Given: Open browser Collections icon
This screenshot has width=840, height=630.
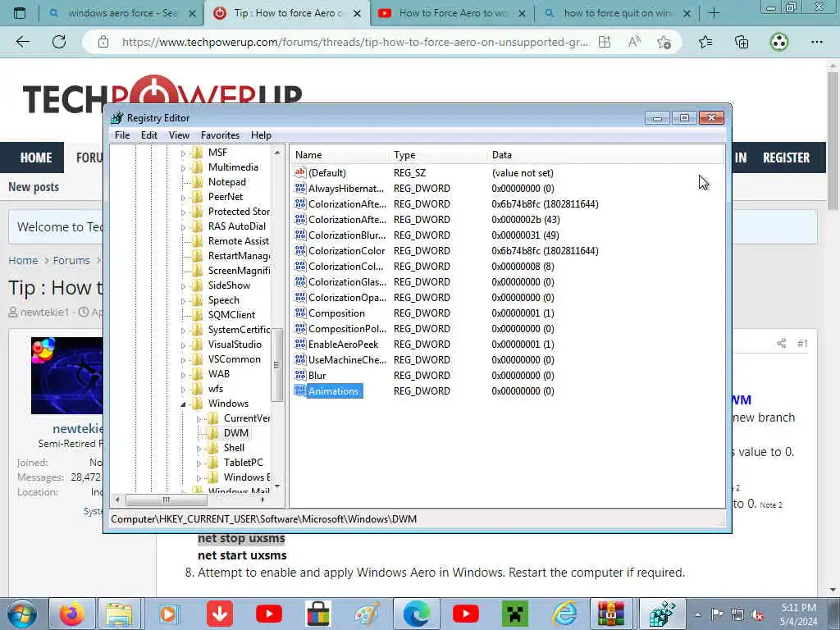Looking at the screenshot, I should pyautogui.click(x=742, y=42).
